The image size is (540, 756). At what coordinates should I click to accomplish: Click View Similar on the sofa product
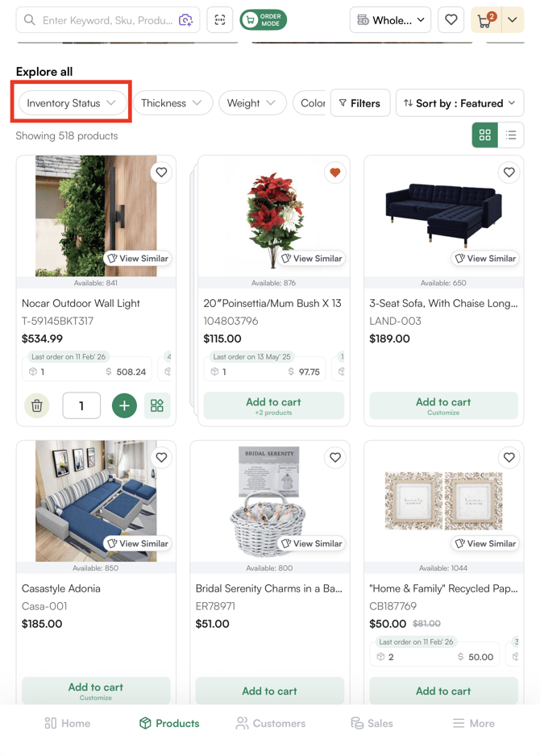pyautogui.click(x=484, y=258)
